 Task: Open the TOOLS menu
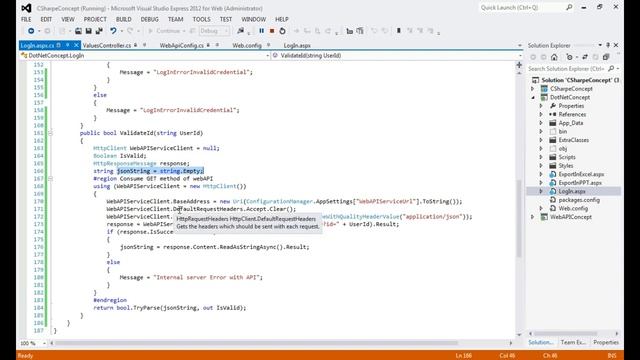[x=201, y=19]
